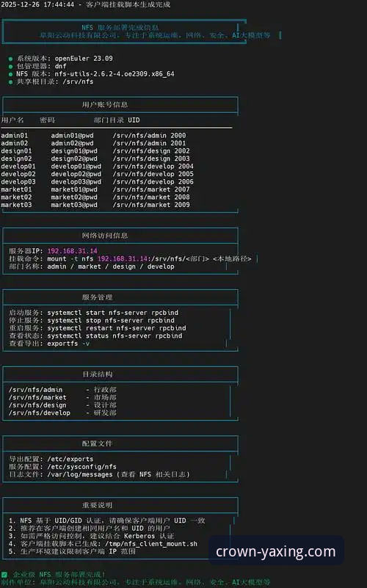The height and width of the screenshot is (588, 367).
Task: Click the version nfs-utils-2.6.2-4.oe2309.x86_64
Action: [115, 74]
